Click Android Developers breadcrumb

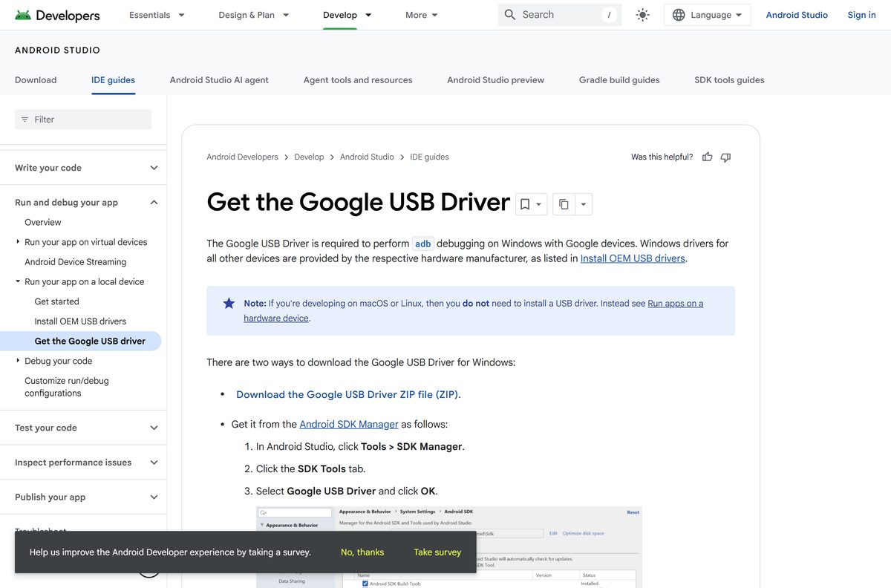coord(242,157)
